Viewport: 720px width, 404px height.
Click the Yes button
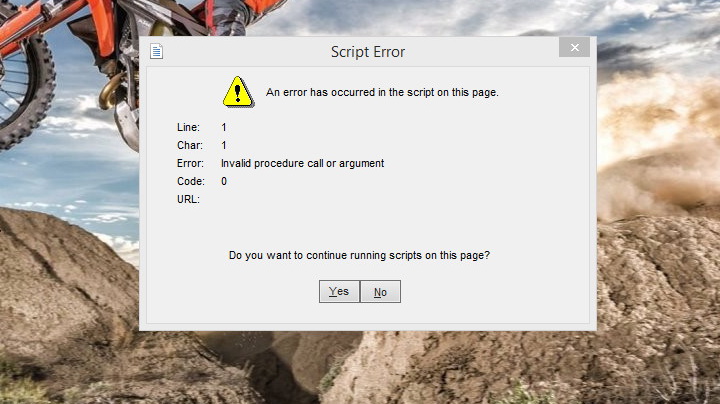tap(339, 292)
